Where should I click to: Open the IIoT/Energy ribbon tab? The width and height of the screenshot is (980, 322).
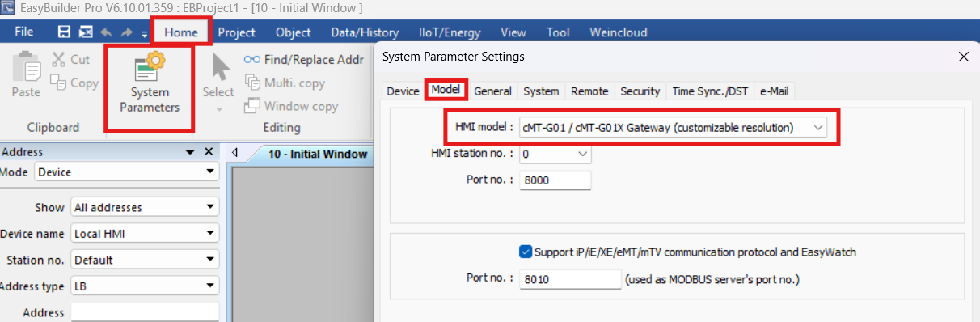(450, 32)
